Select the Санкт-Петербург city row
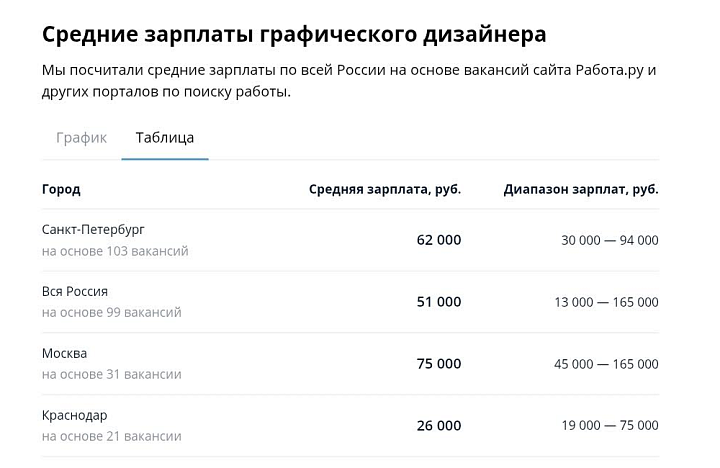This screenshot has height=468, width=720. 93,230
